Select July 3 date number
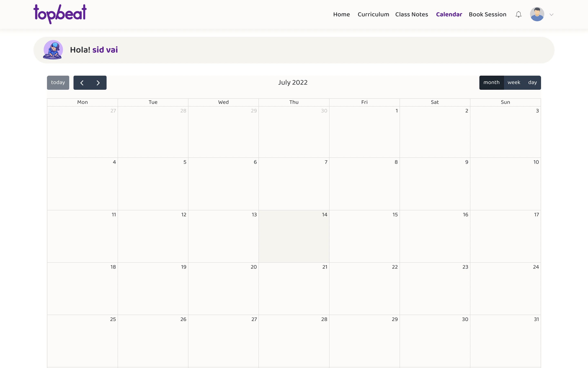The image size is (588, 368). pyautogui.click(x=537, y=111)
